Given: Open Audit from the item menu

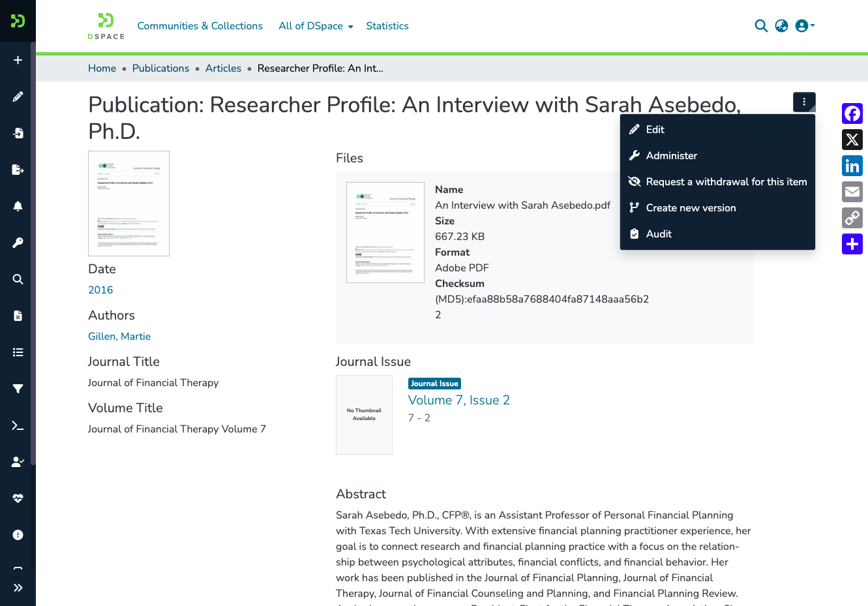Looking at the screenshot, I should [x=717, y=234].
